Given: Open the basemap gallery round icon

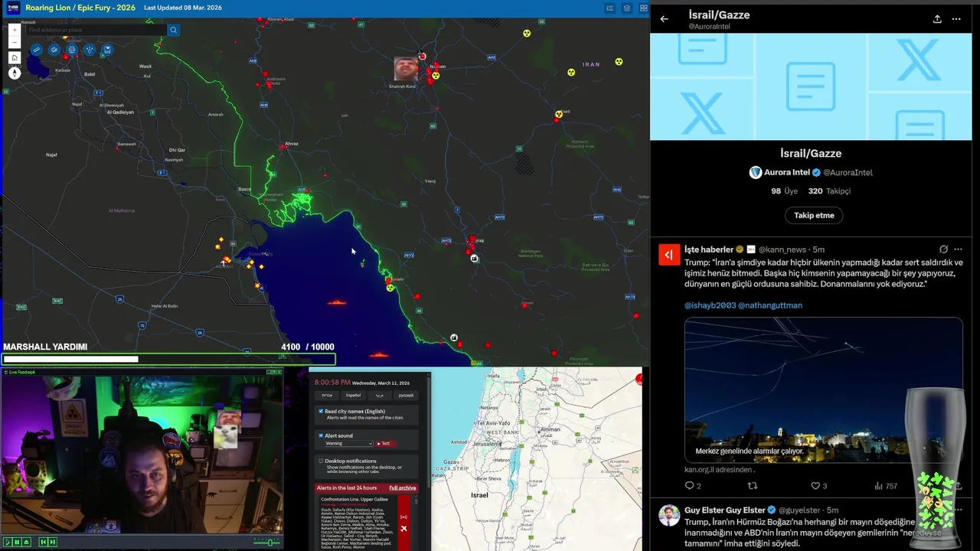Looking at the screenshot, I should click(72, 50).
